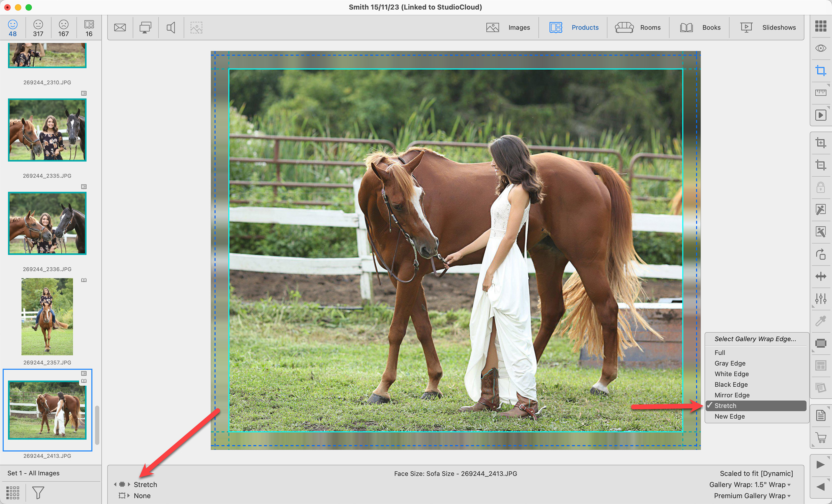Open the shopping cart icon

pos(820,437)
